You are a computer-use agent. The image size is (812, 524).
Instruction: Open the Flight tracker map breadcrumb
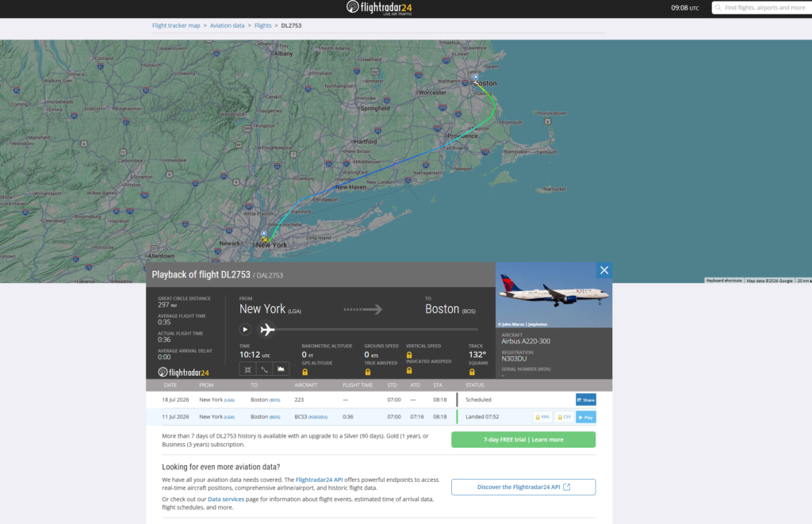point(176,25)
